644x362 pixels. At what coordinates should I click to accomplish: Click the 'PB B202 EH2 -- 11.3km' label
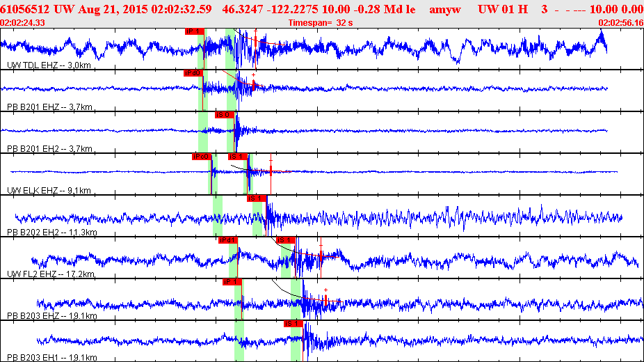tap(52, 233)
